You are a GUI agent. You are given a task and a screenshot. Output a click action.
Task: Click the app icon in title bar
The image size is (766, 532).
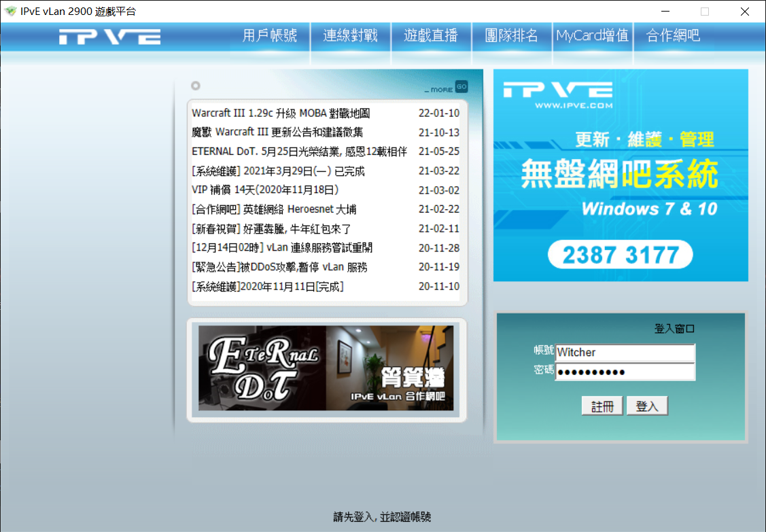pyautogui.click(x=10, y=12)
